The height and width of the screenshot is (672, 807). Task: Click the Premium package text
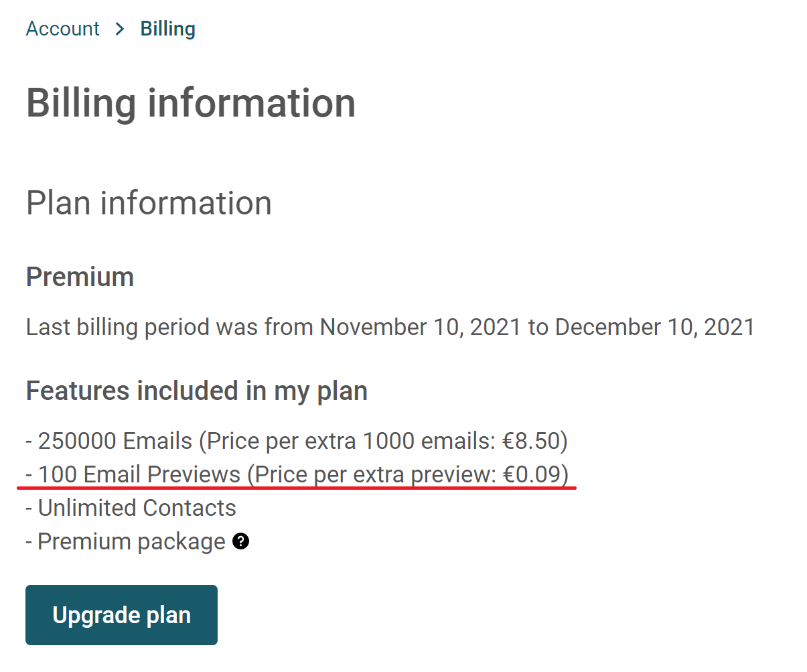[x=131, y=541]
